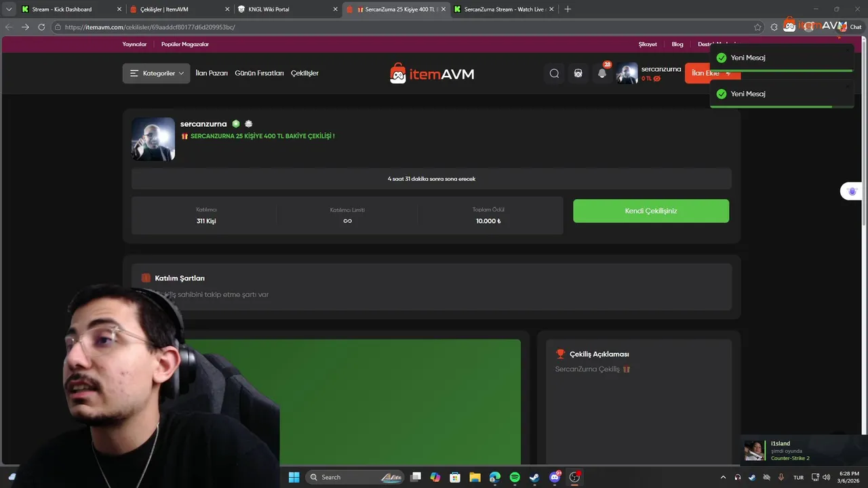Click the white badge next to sercanzurna
The width and height of the screenshot is (868, 488).
[x=249, y=124]
